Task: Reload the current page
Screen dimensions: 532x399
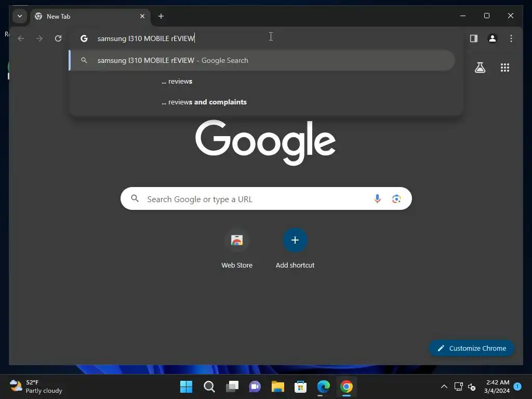Action: coord(58,38)
